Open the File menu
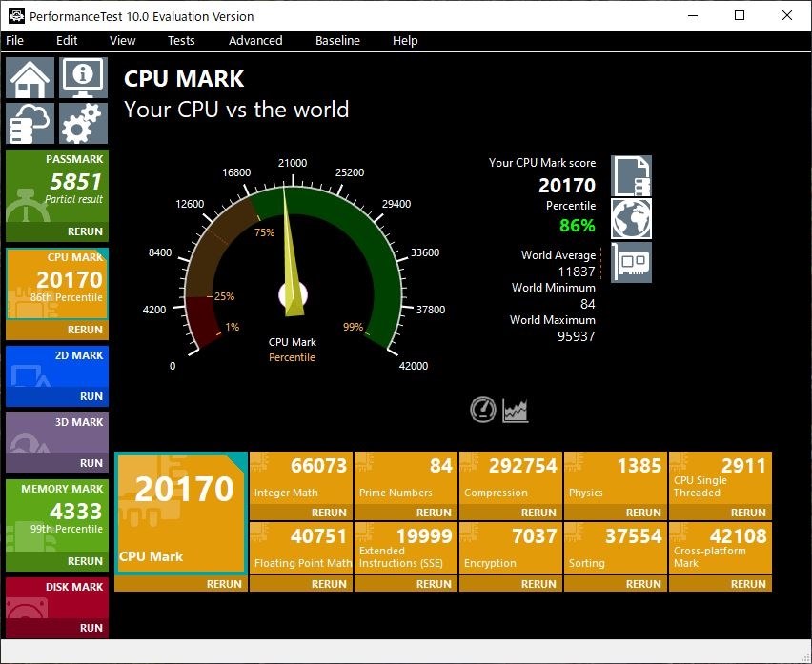 pyautogui.click(x=14, y=40)
